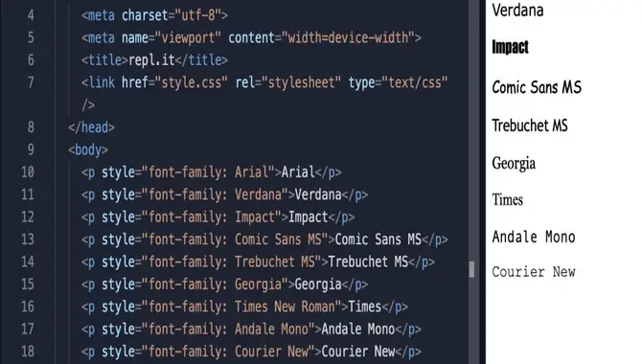This screenshot has height=364, width=642.
Task: Click the Courier New code line
Action: 251,352
